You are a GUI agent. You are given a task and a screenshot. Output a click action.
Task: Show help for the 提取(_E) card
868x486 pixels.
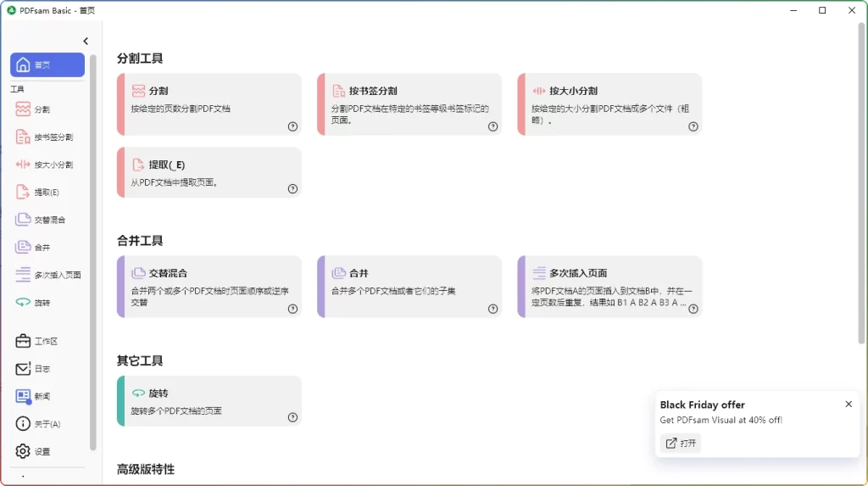(292, 189)
